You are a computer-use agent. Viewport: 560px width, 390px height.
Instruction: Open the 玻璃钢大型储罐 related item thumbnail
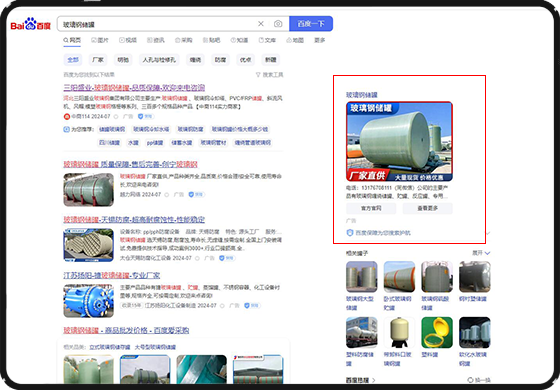coord(361,277)
